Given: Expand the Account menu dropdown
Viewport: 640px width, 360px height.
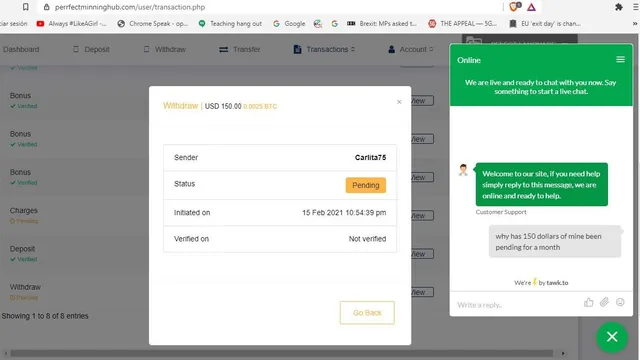Looking at the screenshot, I should (x=410, y=49).
